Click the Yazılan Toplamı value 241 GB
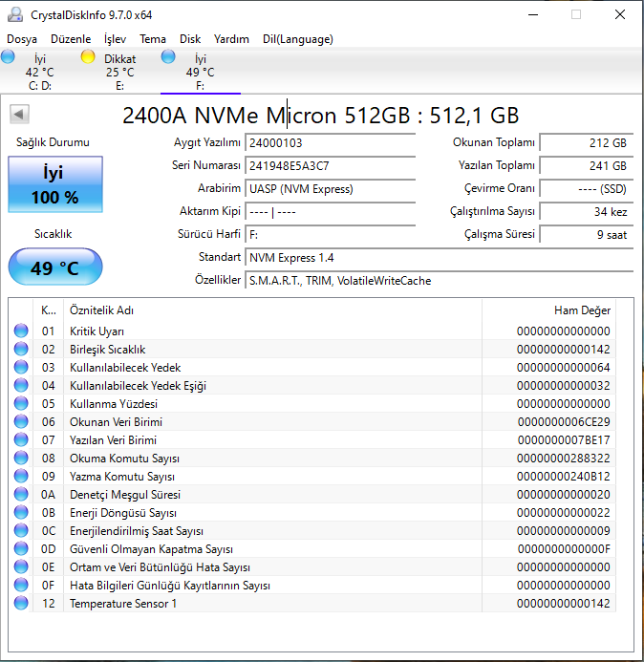Image resolution: width=644 pixels, height=662 pixels. 587,165
